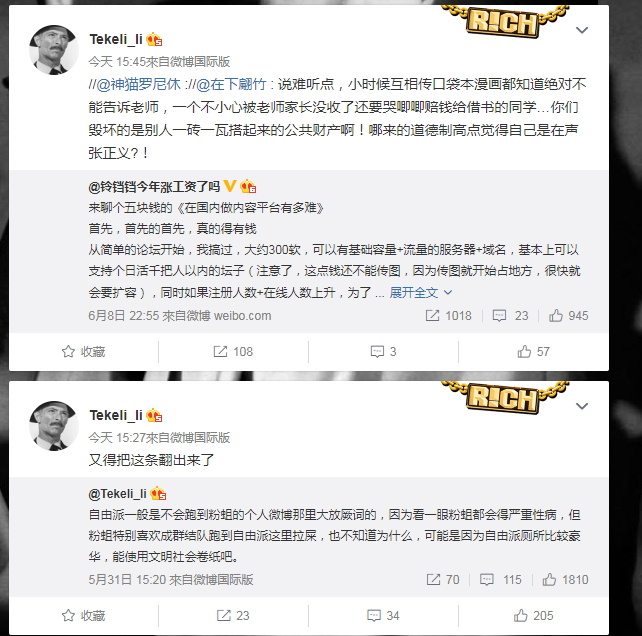Repost the first post with 108 shares
The image size is (642, 636).
(x=233, y=351)
